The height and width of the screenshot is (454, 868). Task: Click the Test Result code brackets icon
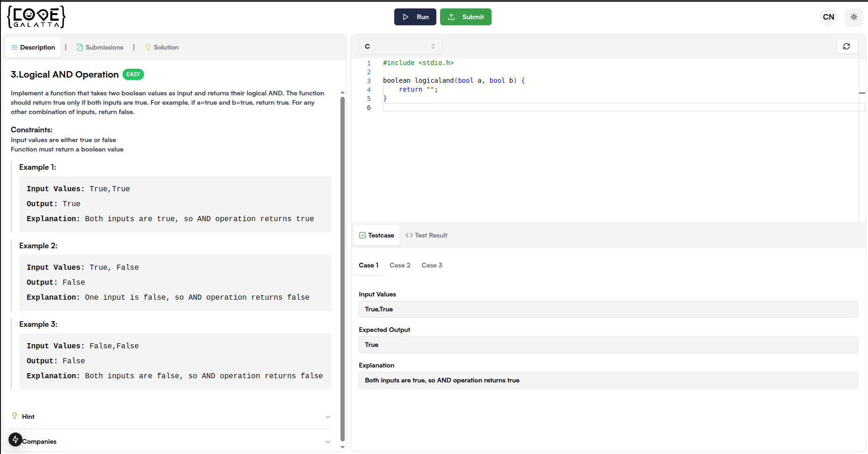409,235
